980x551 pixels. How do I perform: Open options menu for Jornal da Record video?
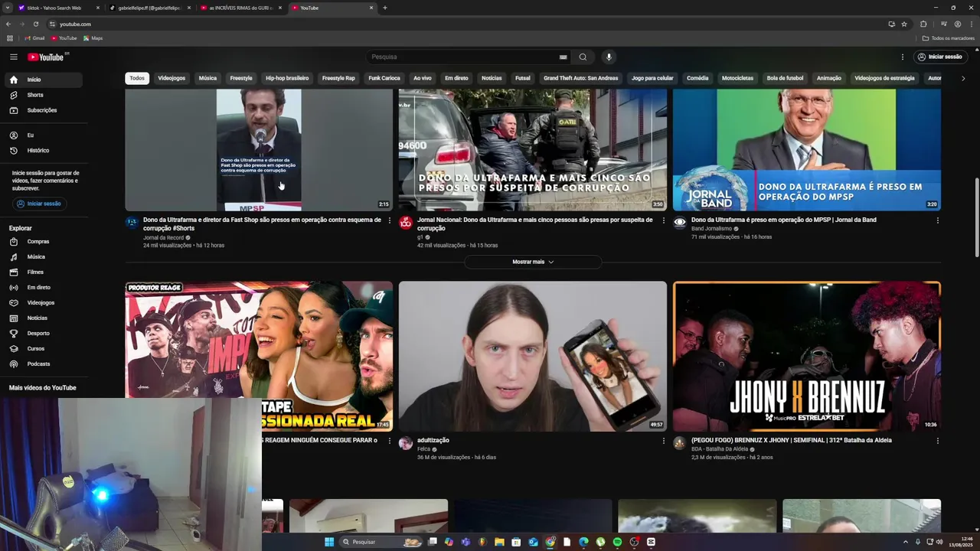(389, 220)
